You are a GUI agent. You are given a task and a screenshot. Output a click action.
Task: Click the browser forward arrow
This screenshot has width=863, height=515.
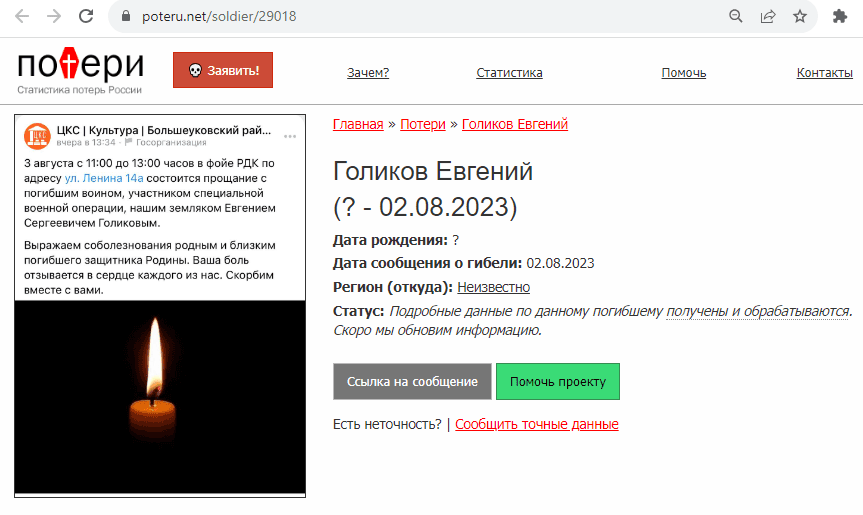click(54, 16)
